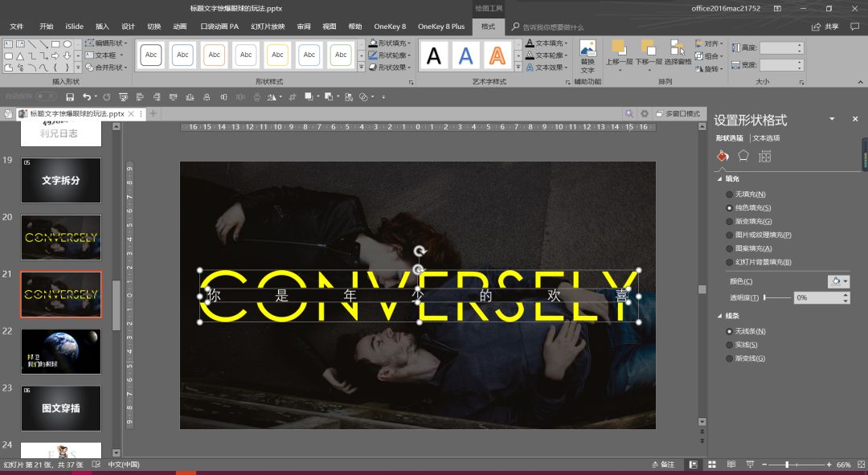Collapse the Line (线条) section
Screen dimensions: 868x475
coord(719,316)
